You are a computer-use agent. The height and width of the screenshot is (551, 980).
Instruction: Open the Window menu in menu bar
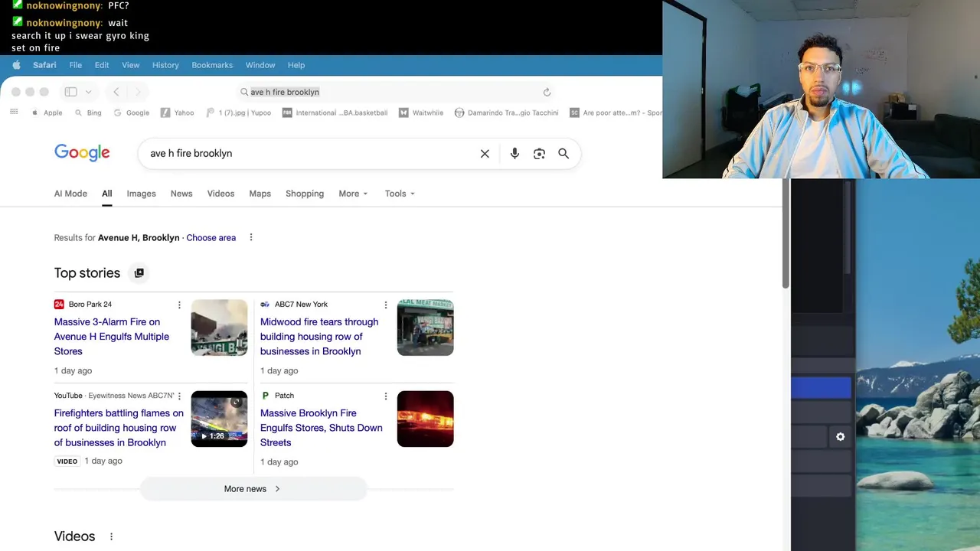coord(260,65)
